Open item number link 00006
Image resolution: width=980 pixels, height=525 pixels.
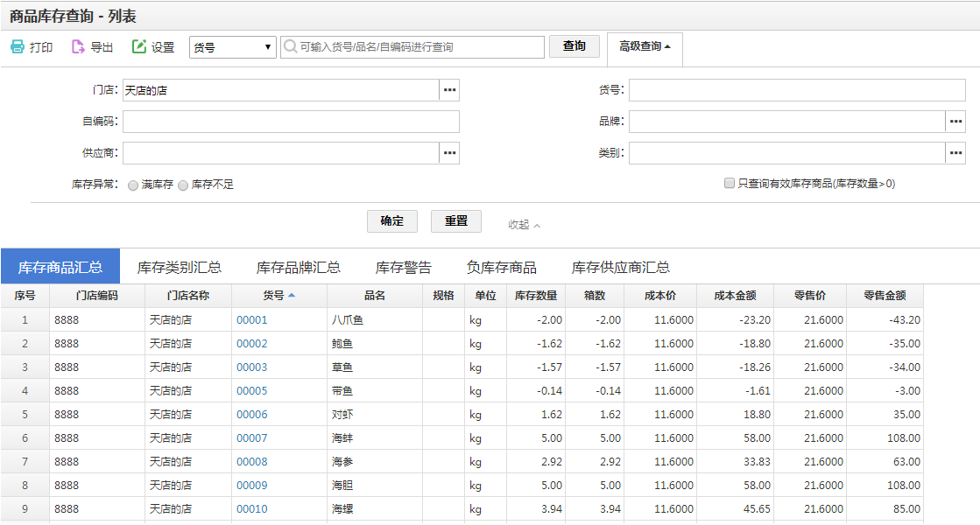[252, 415]
